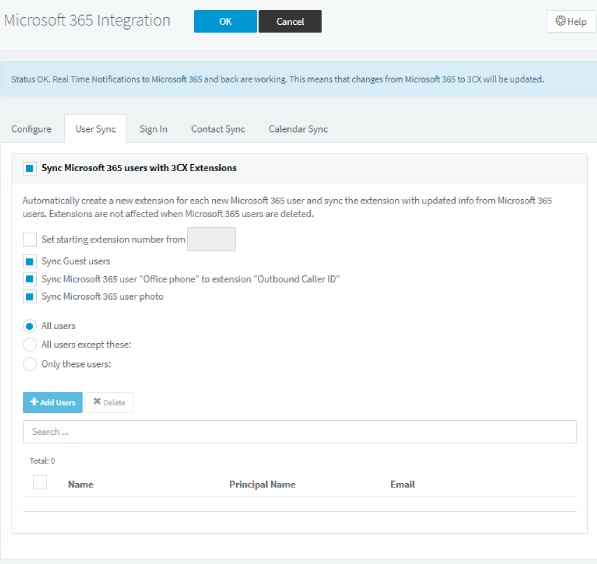Uncheck Sync Guest users
597x564 pixels.
(30, 262)
